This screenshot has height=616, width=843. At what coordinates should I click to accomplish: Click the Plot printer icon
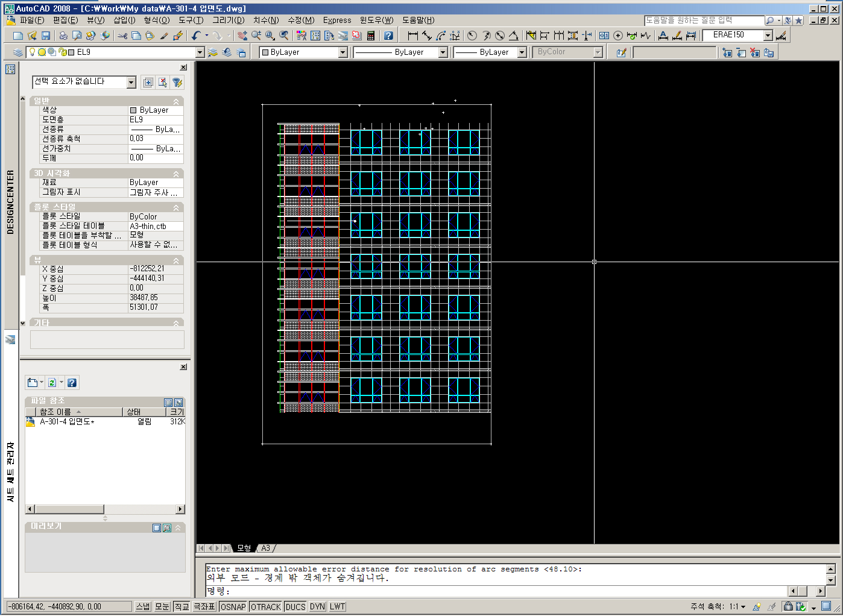coord(63,36)
